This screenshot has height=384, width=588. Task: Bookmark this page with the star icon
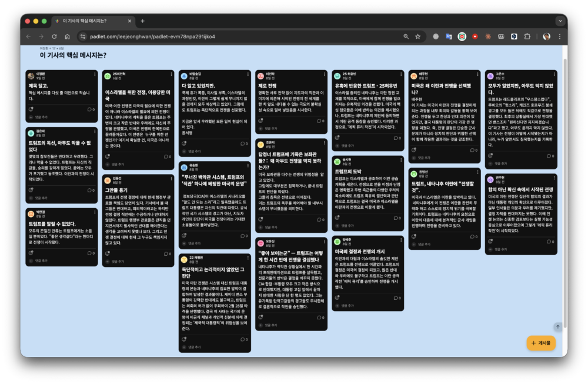click(x=417, y=36)
